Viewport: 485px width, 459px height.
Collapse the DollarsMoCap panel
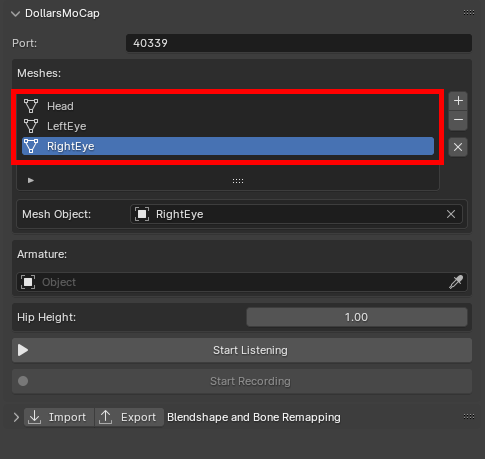pyautogui.click(x=15, y=14)
